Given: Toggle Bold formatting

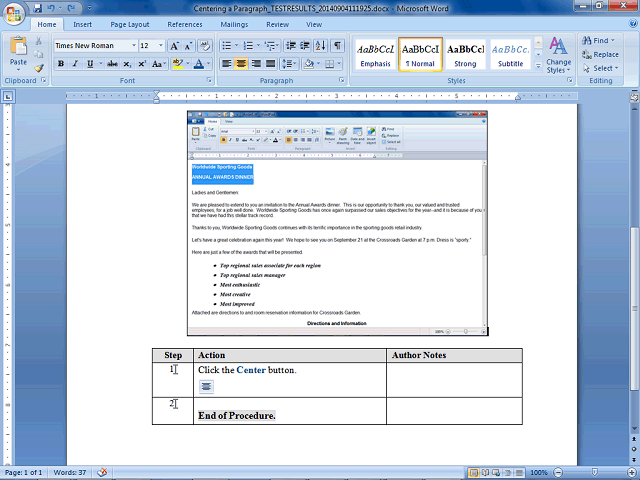Looking at the screenshot, I should click(x=61, y=64).
